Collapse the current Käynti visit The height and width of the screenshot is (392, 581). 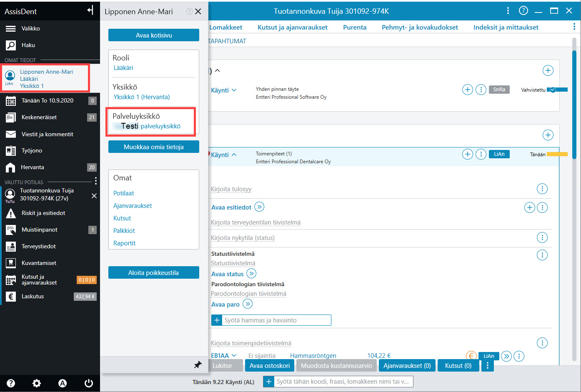234,155
